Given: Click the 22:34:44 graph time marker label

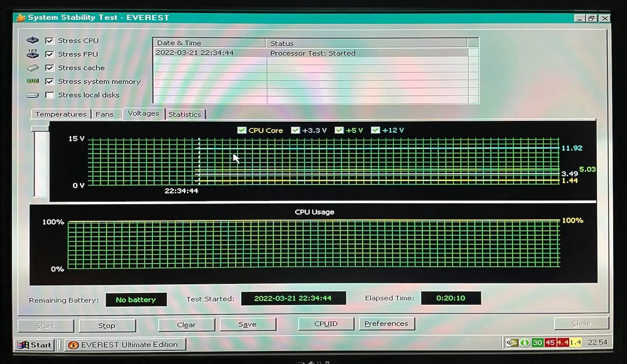Looking at the screenshot, I should 181,191.
